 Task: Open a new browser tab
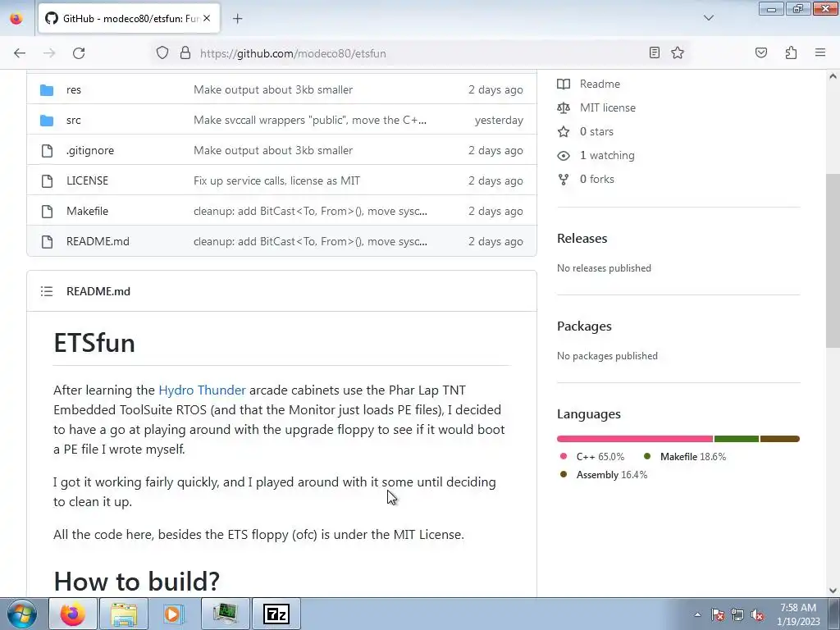[237, 19]
